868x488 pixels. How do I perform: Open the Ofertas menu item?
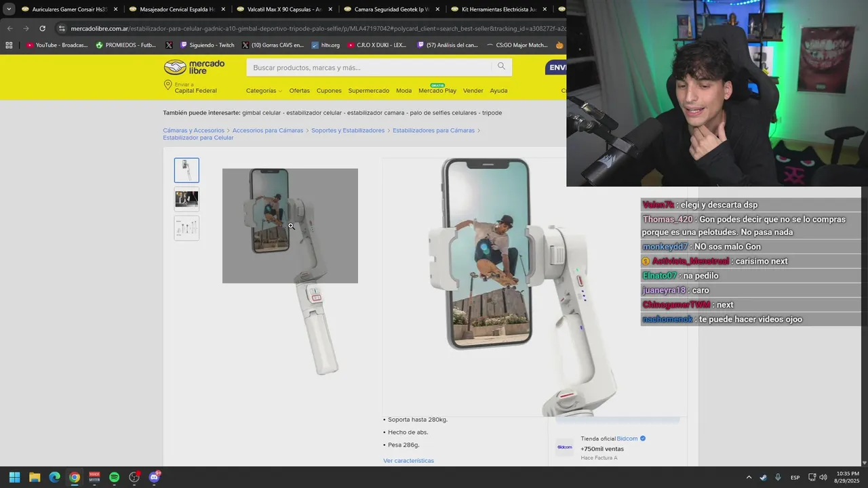tap(299, 91)
